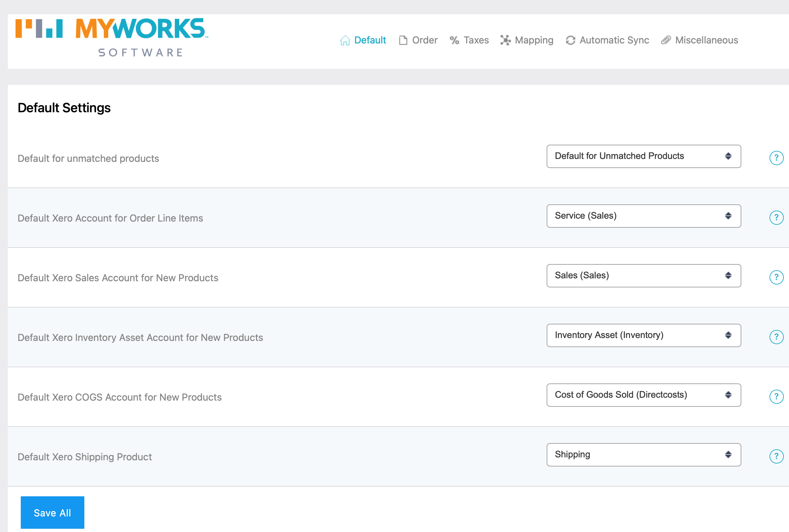Viewport: 789px width, 532px height.
Task: Click the Default Settings heading
Action: [64, 108]
